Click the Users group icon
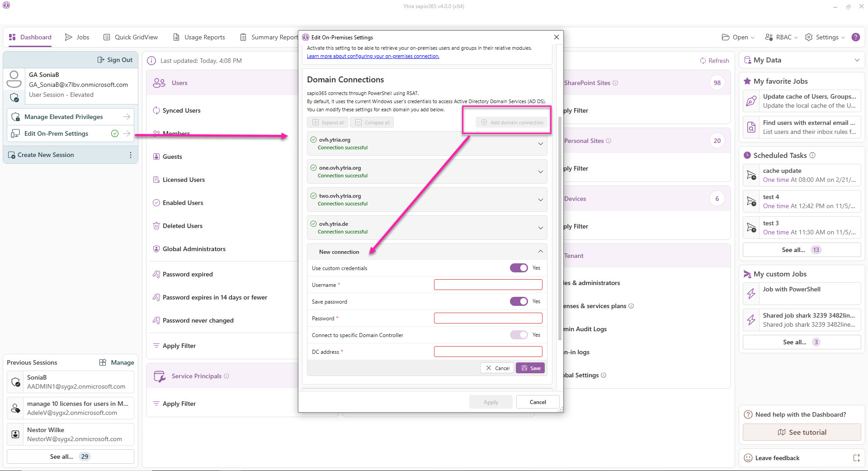 tap(159, 83)
